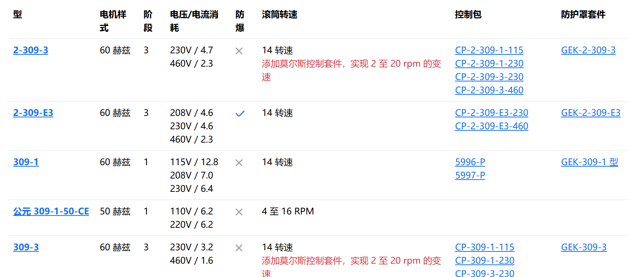The width and height of the screenshot is (644, 277).
Task: Click the CP-2-309-1-230 control pack link
Action: pyautogui.click(x=489, y=63)
